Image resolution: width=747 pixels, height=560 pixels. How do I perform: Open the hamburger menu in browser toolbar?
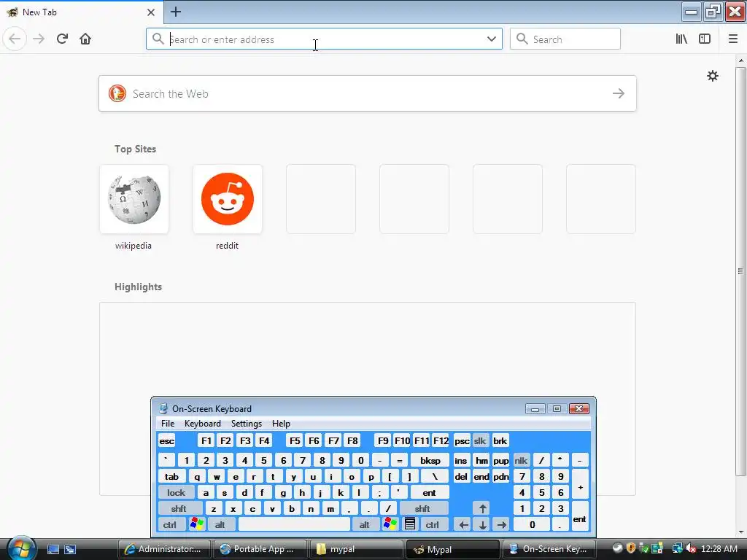732,39
